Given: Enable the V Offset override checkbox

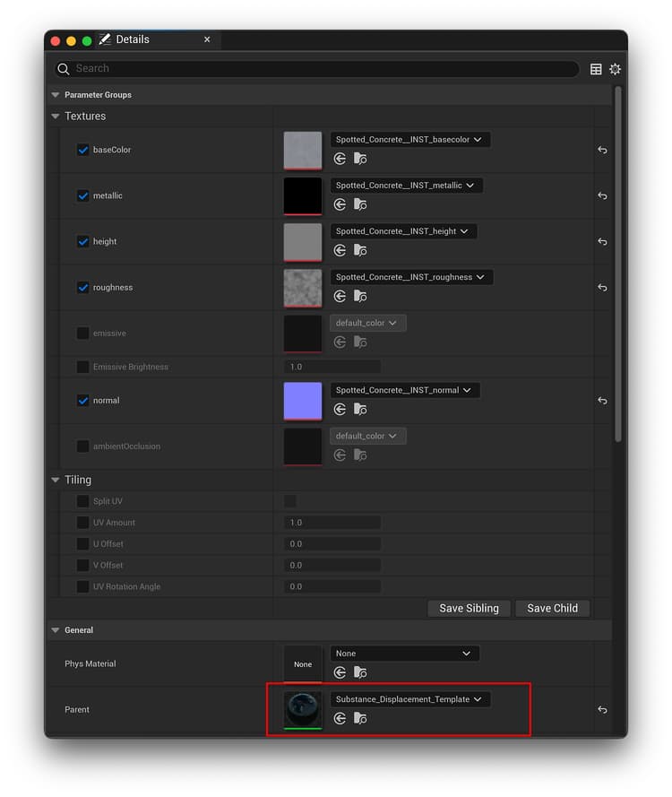Looking at the screenshot, I should tap(82, 565).
